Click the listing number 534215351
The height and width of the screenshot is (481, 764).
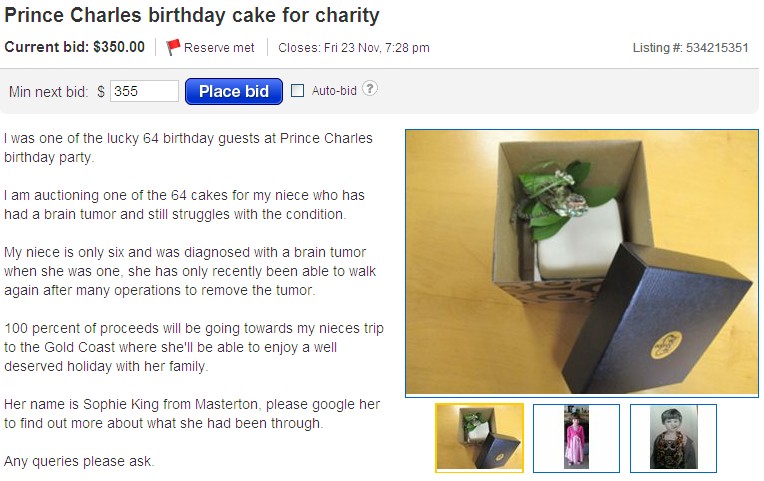pos(717,47)
